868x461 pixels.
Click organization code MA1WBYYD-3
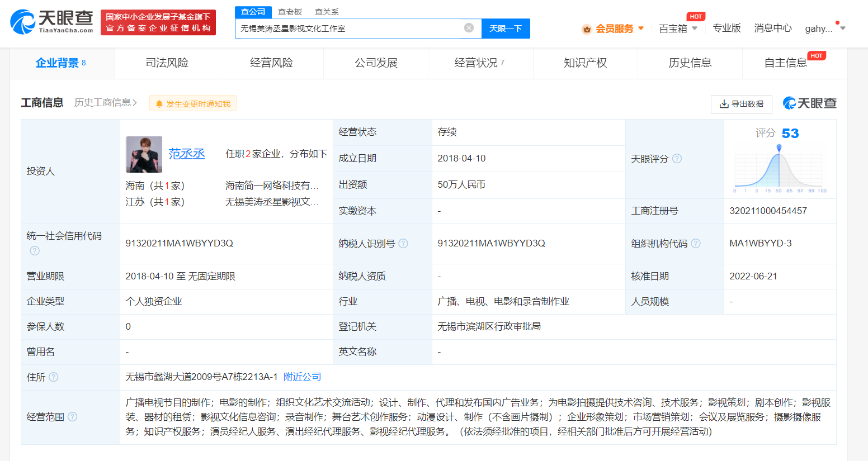[761, 244]
